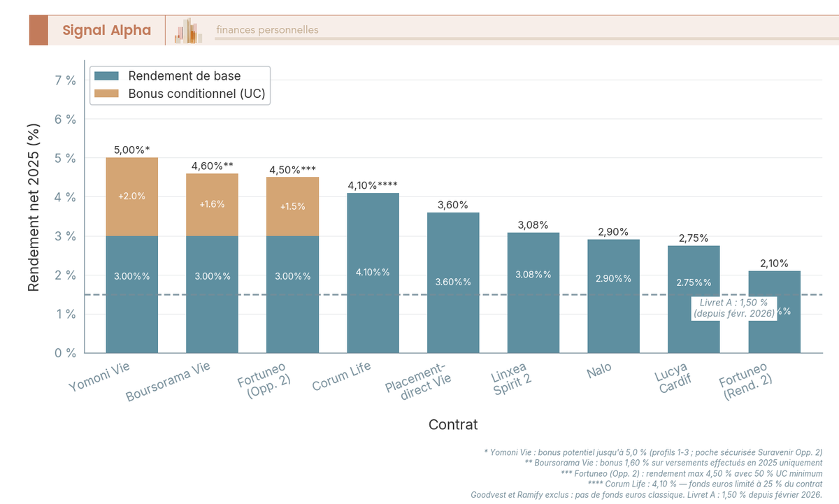
Task: Select the finances personnelles section label
Action: point(267,30)
